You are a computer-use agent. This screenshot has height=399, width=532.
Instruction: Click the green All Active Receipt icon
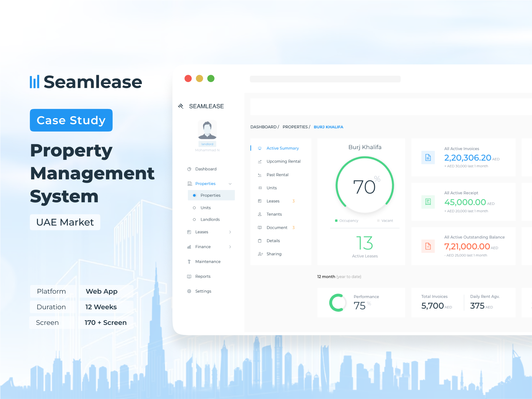428,202
